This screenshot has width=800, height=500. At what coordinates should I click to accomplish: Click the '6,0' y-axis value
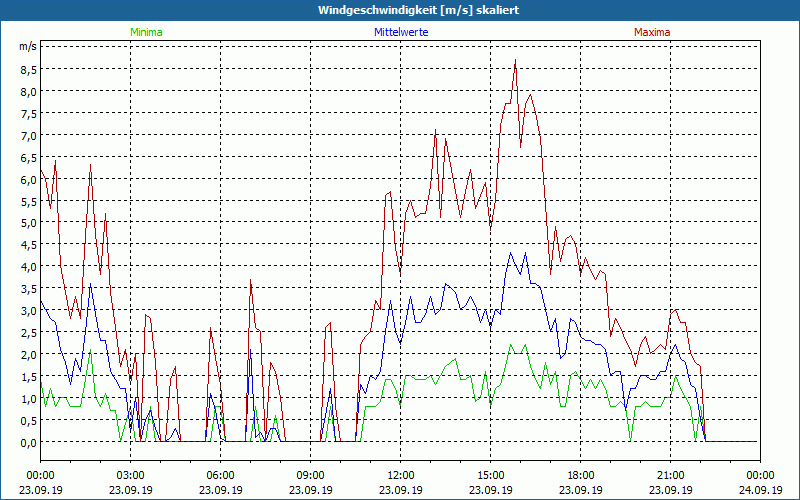28,180
